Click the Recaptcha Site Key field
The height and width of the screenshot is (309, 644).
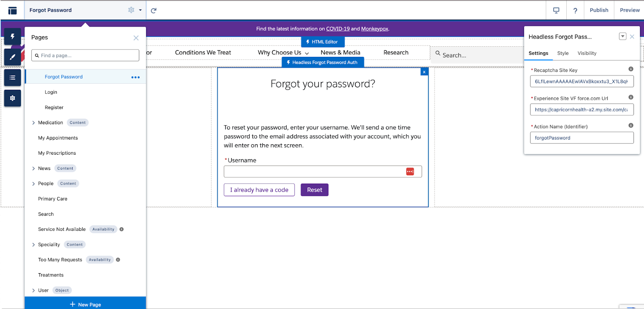coord(582,81)
